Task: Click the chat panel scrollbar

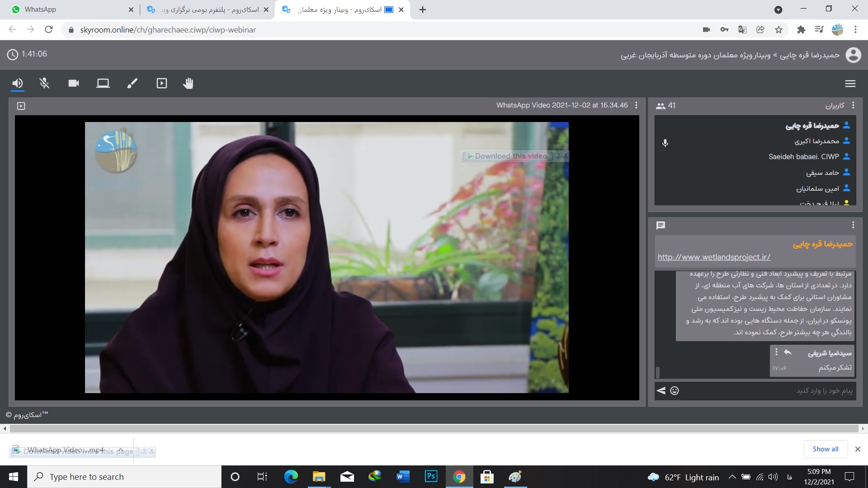Action: [658, 372]
